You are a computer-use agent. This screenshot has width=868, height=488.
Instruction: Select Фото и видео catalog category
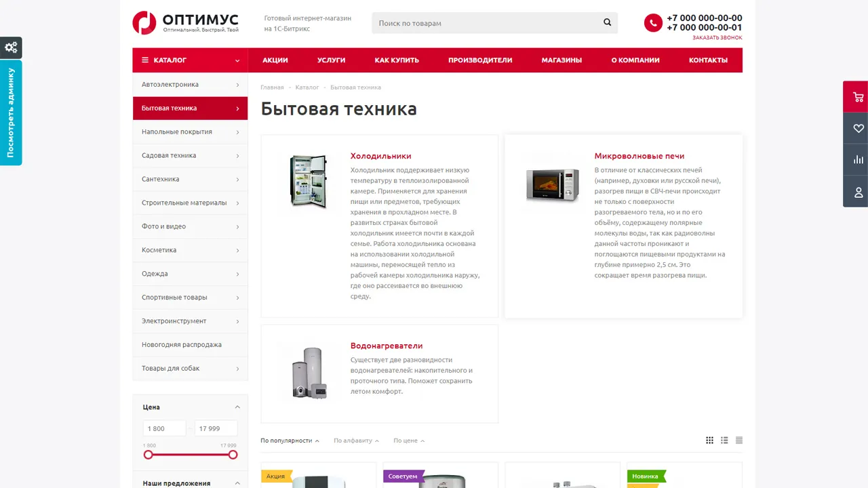[x=190, y=226]
